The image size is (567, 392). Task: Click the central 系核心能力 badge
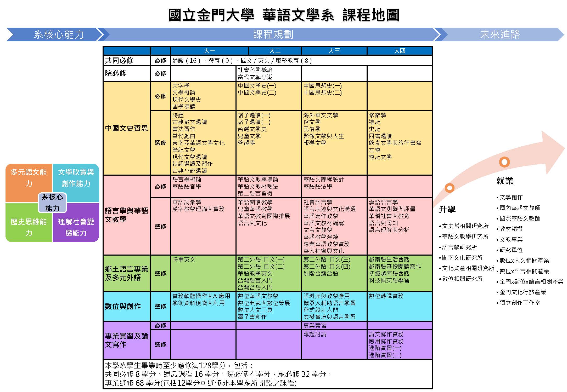52,203
